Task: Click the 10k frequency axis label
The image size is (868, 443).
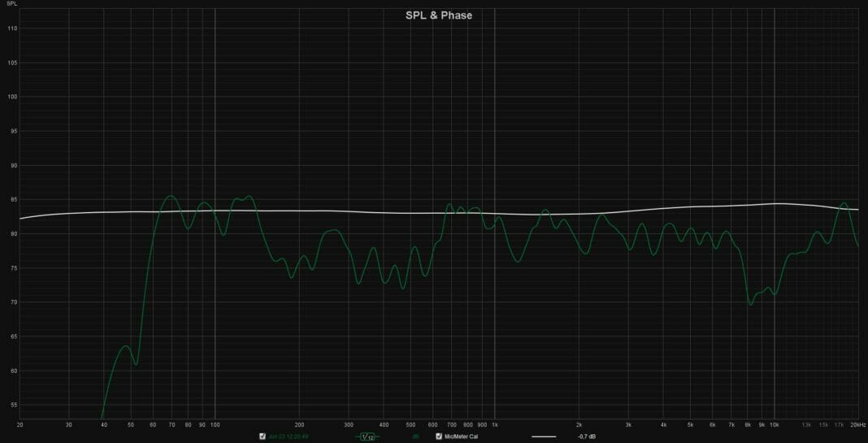Action: [775, 425]
